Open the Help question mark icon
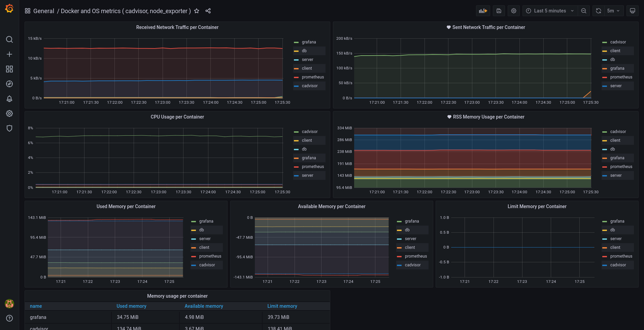 (x=9, y=318)
